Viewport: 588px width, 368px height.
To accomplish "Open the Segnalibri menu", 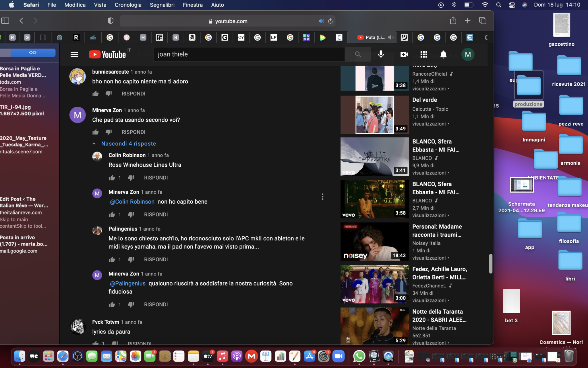I will point(162,5).
